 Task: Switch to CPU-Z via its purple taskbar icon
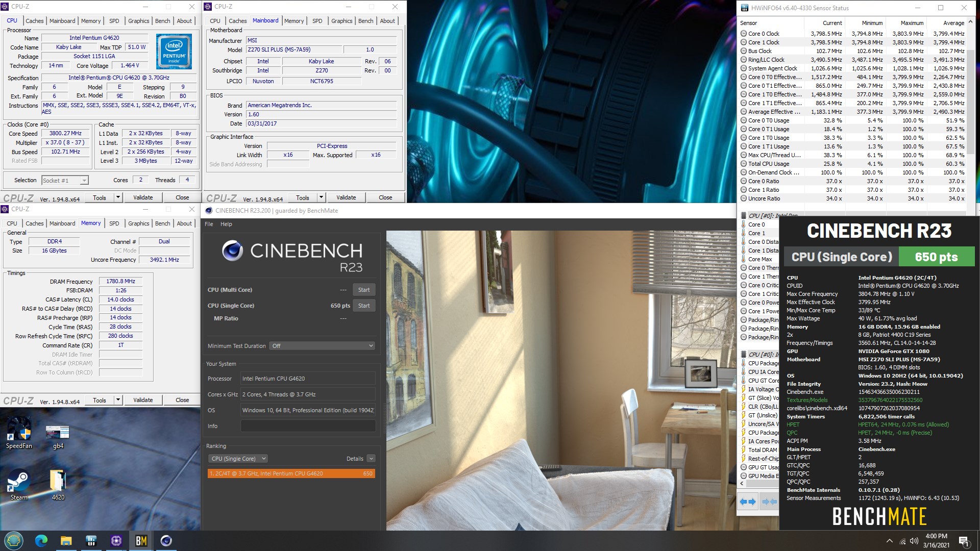(116, 540)
